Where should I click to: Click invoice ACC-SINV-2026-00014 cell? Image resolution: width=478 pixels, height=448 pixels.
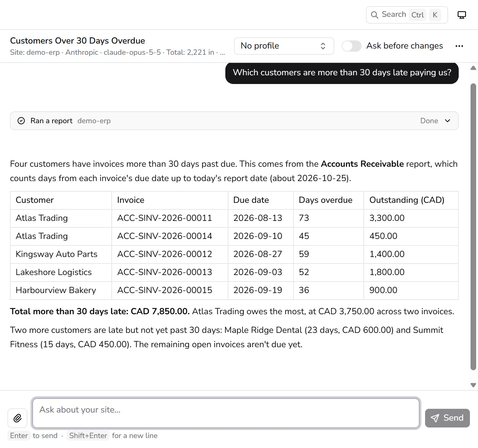(x=170, y=236)
